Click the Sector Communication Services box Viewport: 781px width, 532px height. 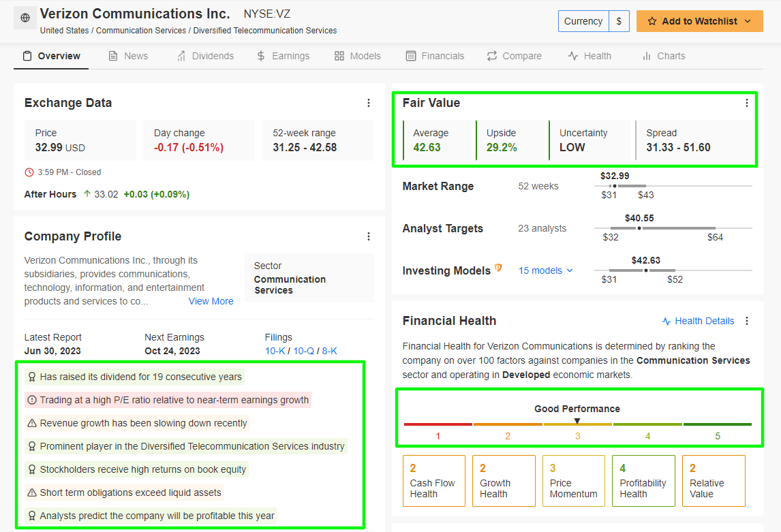point(309,278)
